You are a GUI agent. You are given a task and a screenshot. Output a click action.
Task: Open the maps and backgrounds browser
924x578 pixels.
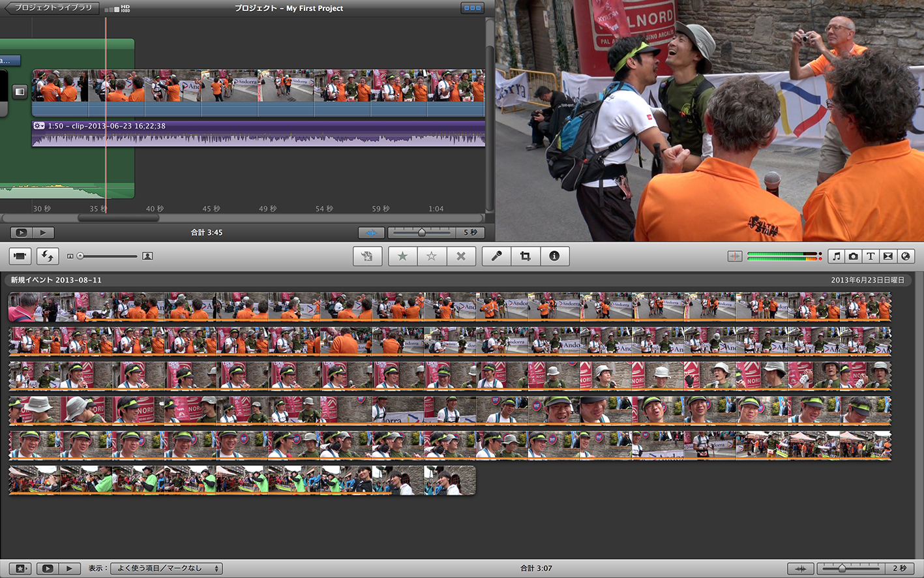[905, 256]
